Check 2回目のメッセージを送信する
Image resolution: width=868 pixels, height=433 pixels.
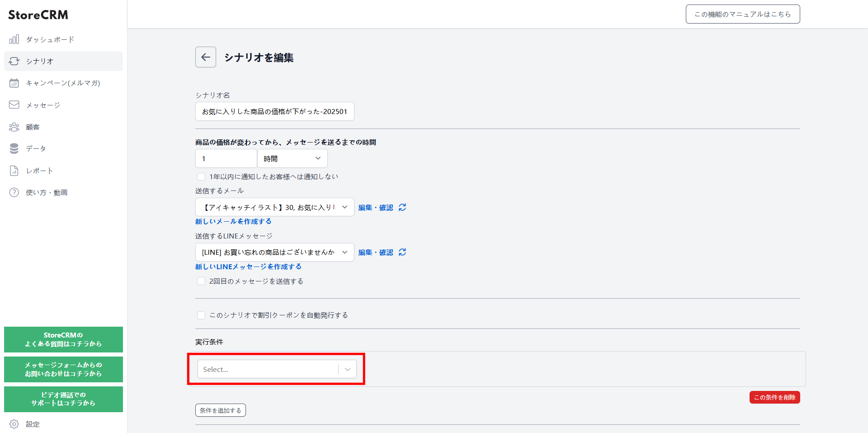pos(201,281)
